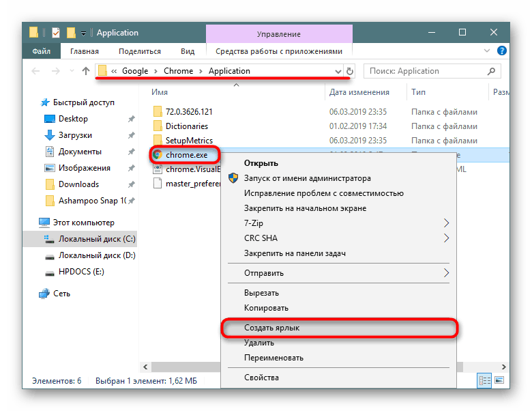Switch to details view icon
The height and width of the screenshot is (411, 532).
484,380
